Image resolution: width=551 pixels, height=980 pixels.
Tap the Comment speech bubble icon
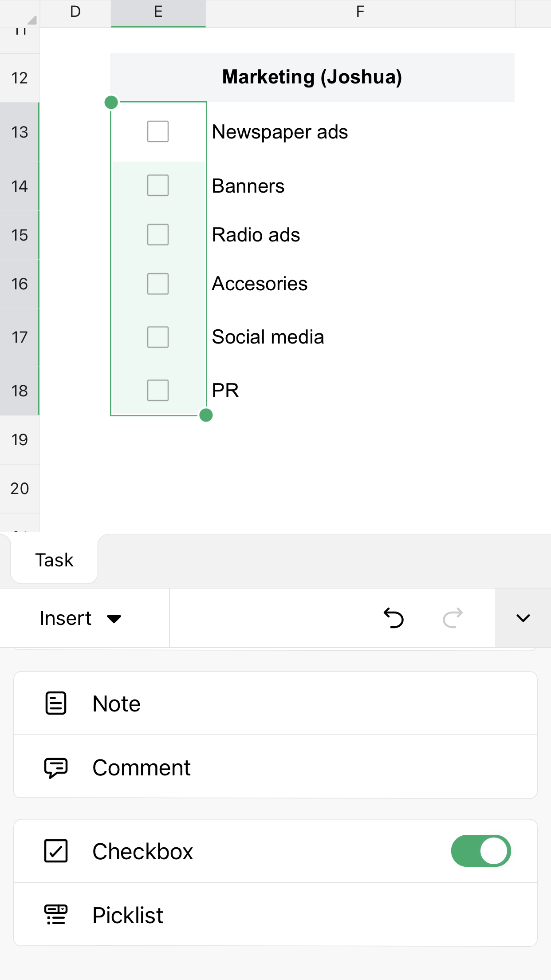point(56,767)
